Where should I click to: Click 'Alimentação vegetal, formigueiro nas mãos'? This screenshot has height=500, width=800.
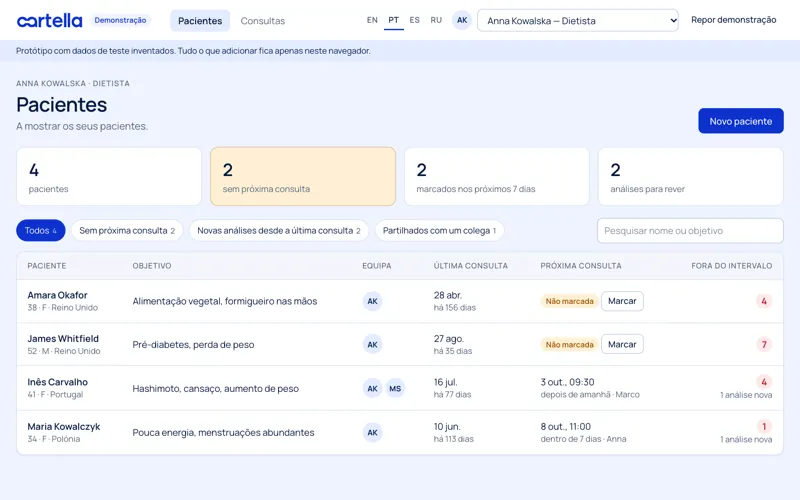point(225,302)
